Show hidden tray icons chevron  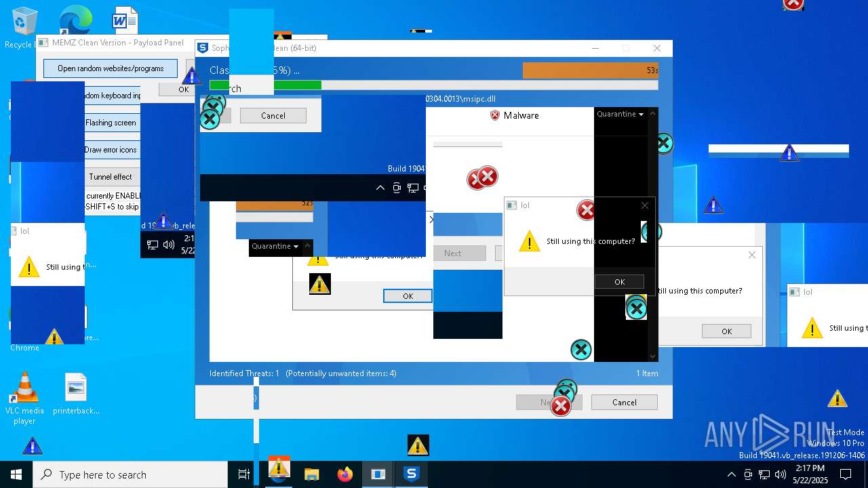pyautogui.click(x=731, y=474)
